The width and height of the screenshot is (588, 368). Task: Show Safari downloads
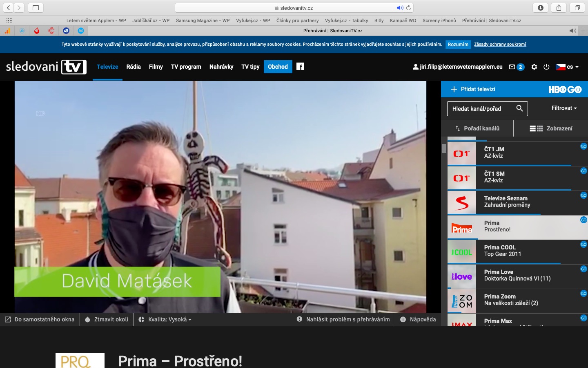click(541, 8)
